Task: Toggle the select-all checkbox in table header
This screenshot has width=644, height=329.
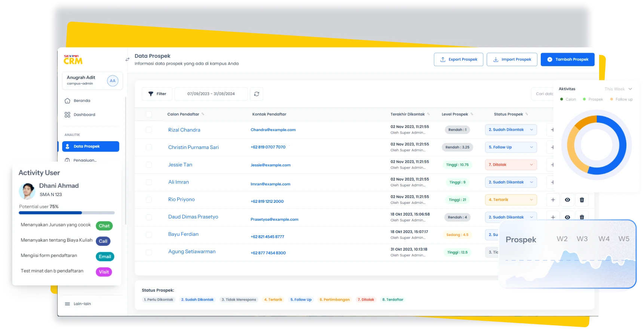Action: pyautogui.click(x=149, y=114)
